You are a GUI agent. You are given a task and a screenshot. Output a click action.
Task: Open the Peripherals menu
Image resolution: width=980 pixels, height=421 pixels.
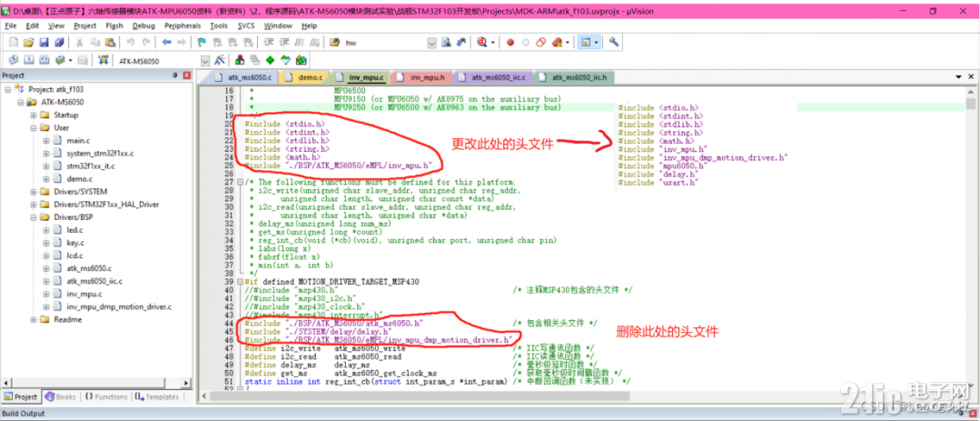[x=183, y=25]
